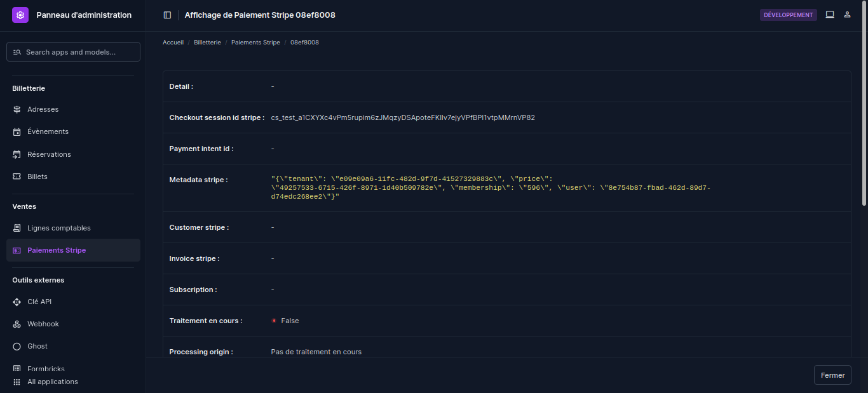The width and height of the screenshot is (868, 393).
Task: Click 'Invoice stripe :' label
Action: click(x=194, y=258)
